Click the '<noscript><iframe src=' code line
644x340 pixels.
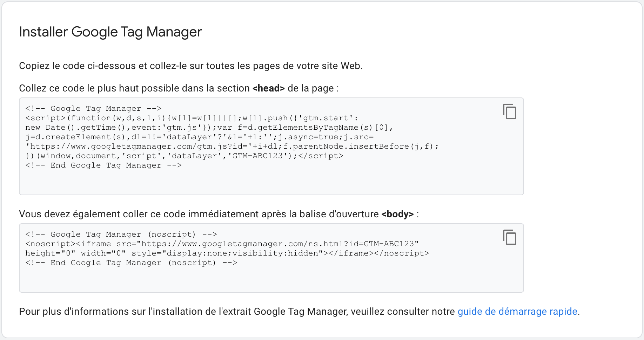222,244
